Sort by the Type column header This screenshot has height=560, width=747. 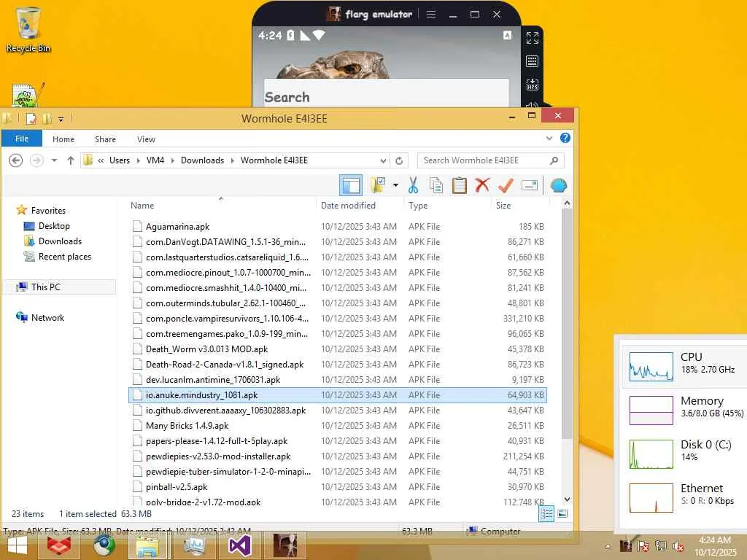point(418,205)
